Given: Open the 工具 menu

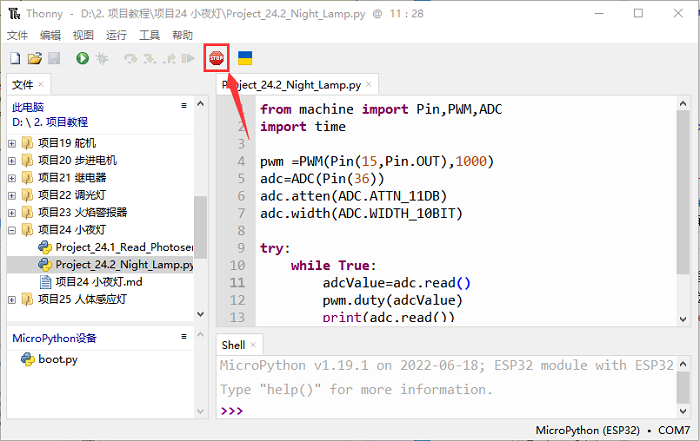Looking at the screenshot, I should [x=149, y=34].
